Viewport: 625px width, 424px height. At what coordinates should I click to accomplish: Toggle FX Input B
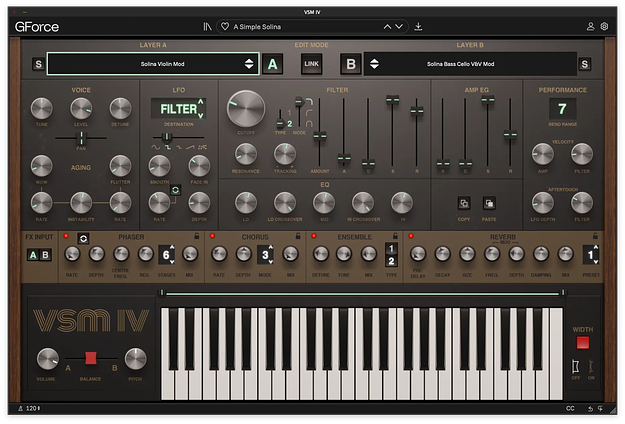tap(45, 255)
